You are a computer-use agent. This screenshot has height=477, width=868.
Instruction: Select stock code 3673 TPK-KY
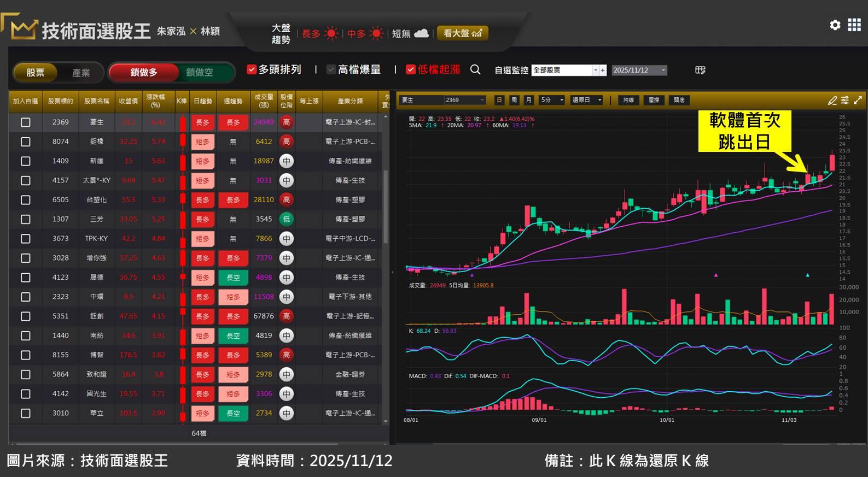click(x=60, y=239)
